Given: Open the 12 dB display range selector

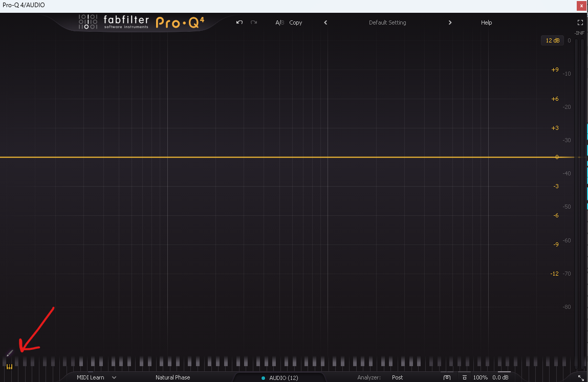Looking at the screenshot, I should (552, 40).
